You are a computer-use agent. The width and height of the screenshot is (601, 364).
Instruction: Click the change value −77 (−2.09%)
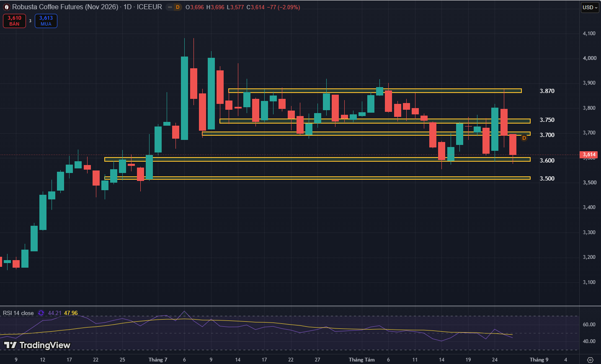pos(284,7)
